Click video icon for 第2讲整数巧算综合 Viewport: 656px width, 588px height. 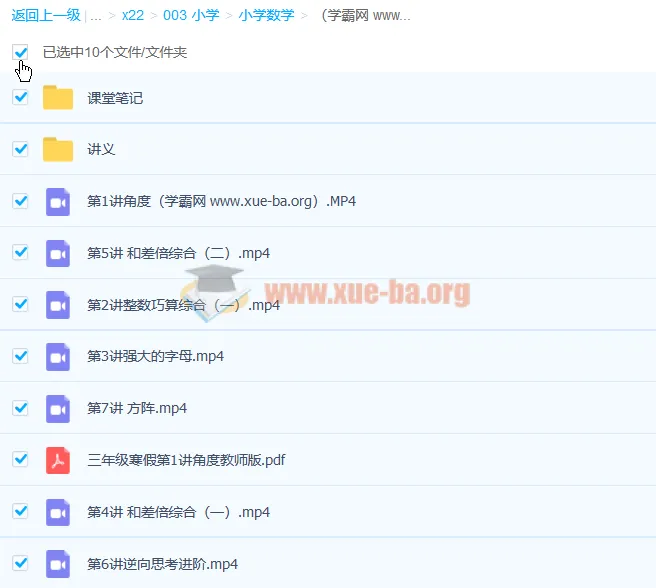(58, 305)
